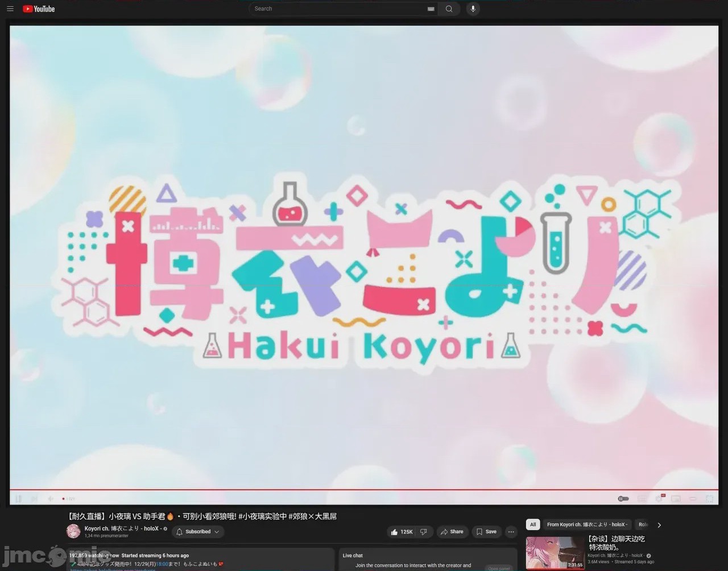This screenshot has height=571, width=728.
Task: Mute the video player volume
Action: tap(50, 499)
